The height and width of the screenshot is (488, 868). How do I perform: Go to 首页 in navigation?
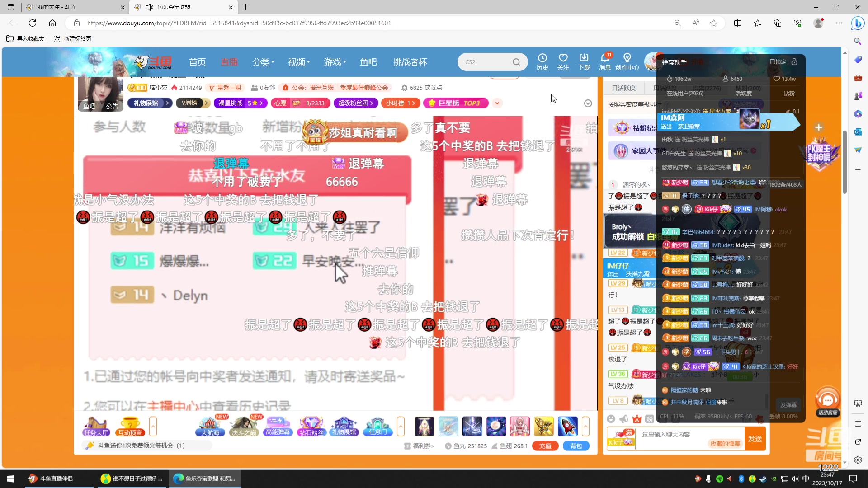pyautogui.click(x=197, y=62)
